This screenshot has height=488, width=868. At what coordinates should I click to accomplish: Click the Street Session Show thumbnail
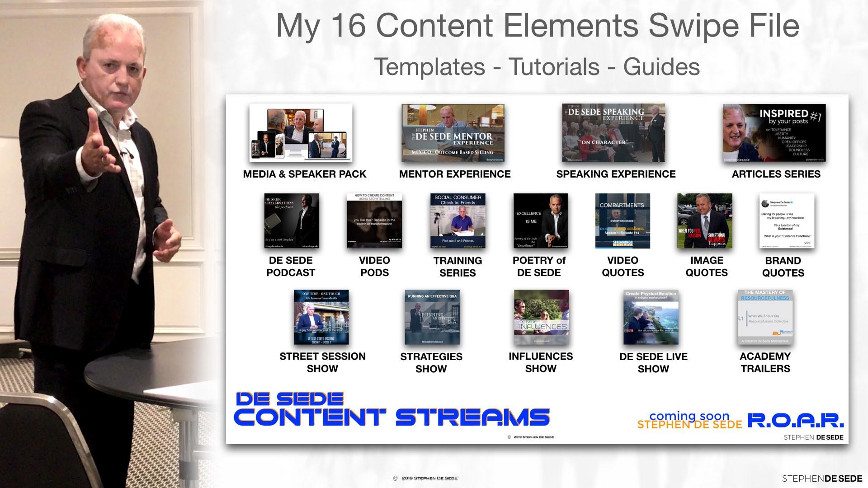(321, 317)
